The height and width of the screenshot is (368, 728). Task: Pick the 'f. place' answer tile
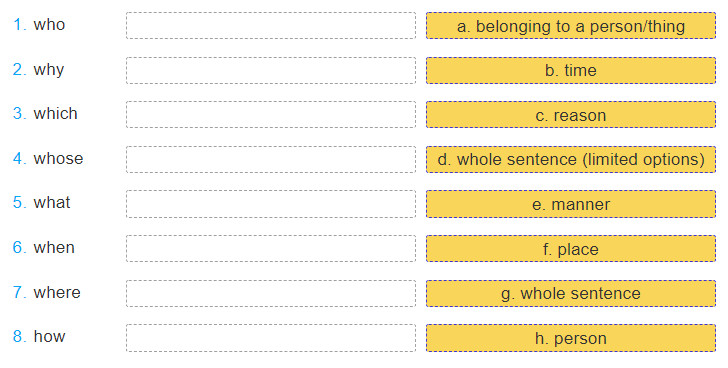tap(571, 249)
